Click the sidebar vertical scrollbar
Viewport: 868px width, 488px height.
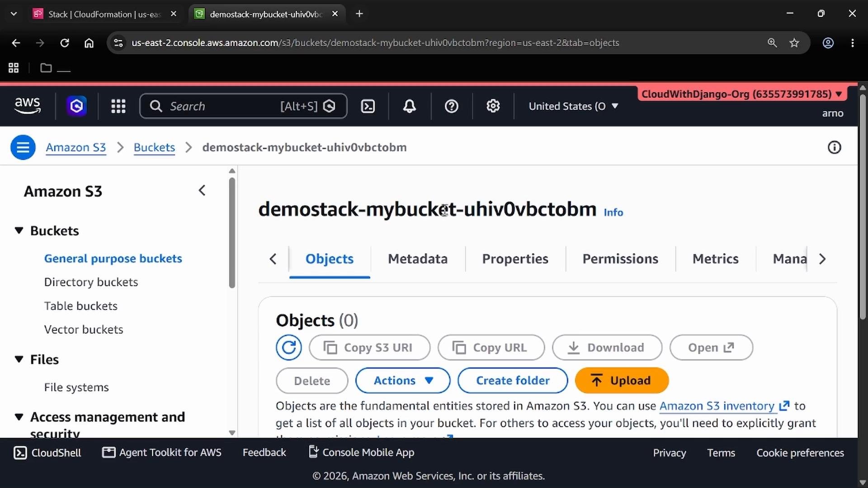pos(232,233)
